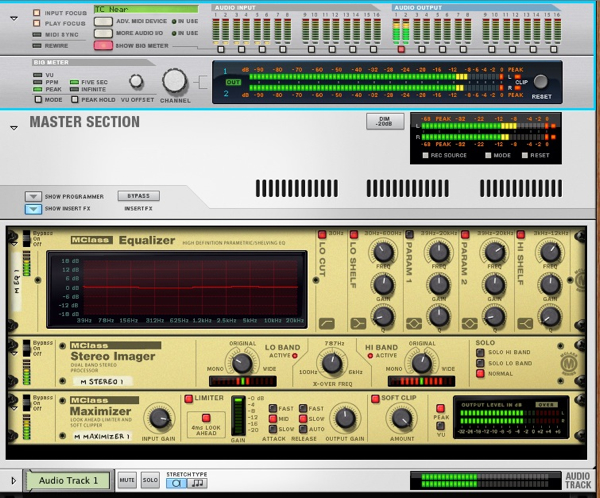The width and height of the screenshot is (600, 498).
Task: Click the Big Meter RESET button
Action: [x=541, y=81]
